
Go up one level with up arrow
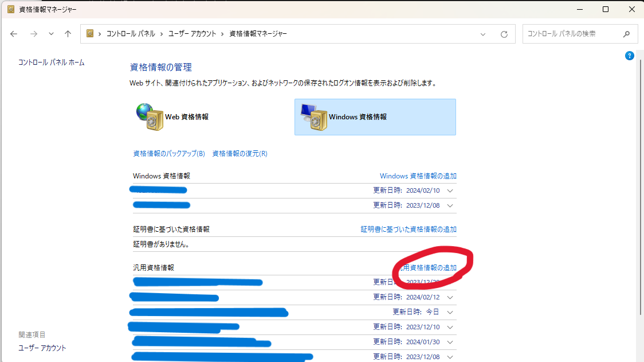tap(68, 34)
